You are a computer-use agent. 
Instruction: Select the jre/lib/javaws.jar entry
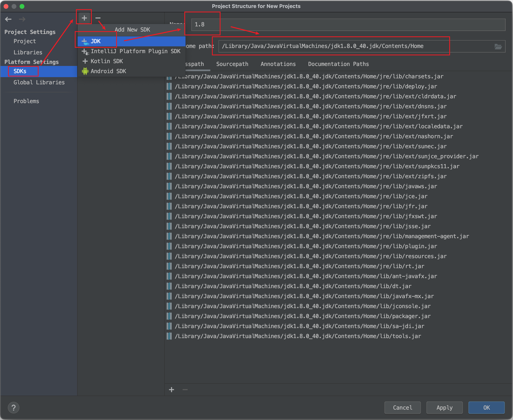pos(338,186)
